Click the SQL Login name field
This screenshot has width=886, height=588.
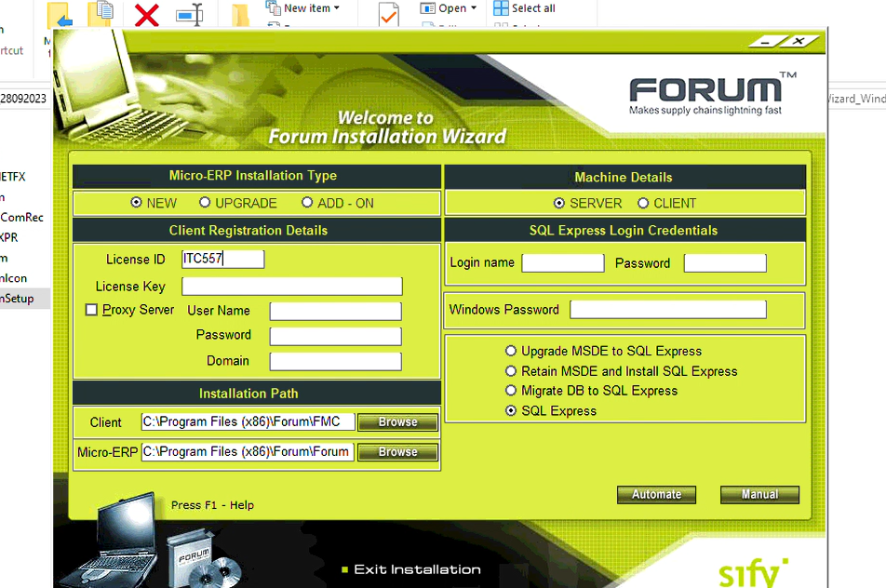pos(563,263)
